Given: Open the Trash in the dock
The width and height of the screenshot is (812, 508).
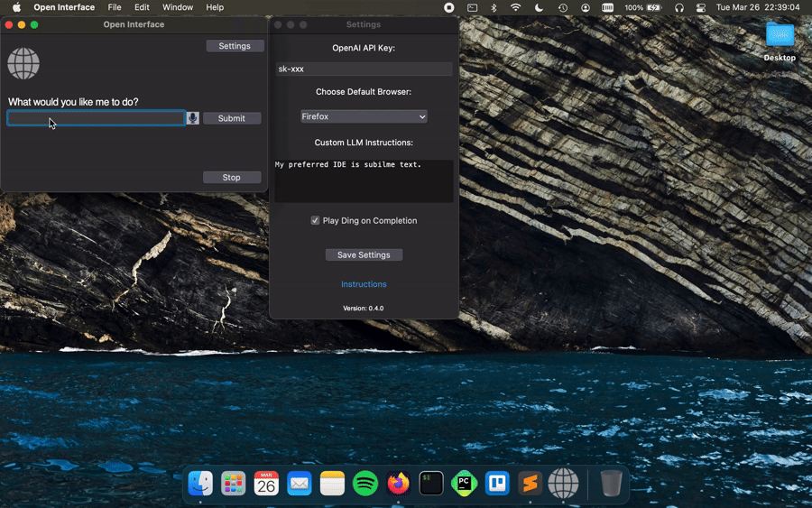Looking at the screenshot, I should pos(611,484).
